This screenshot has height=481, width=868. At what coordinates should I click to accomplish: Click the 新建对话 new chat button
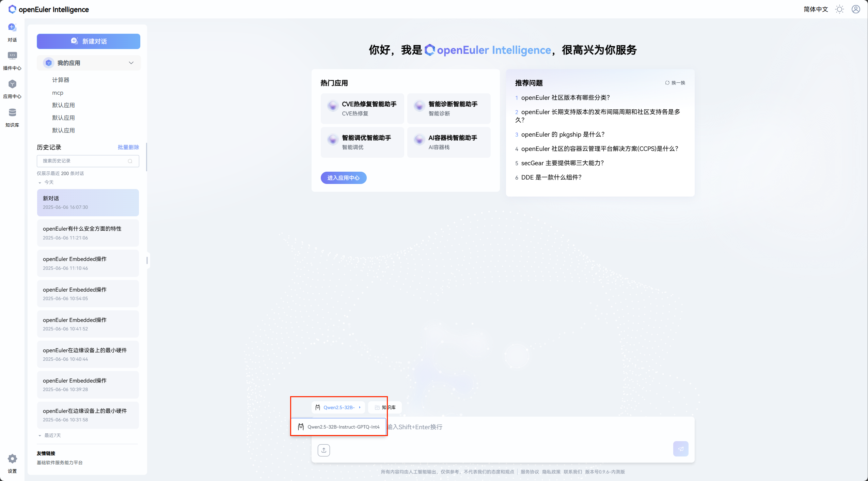[x=89, y=41]
